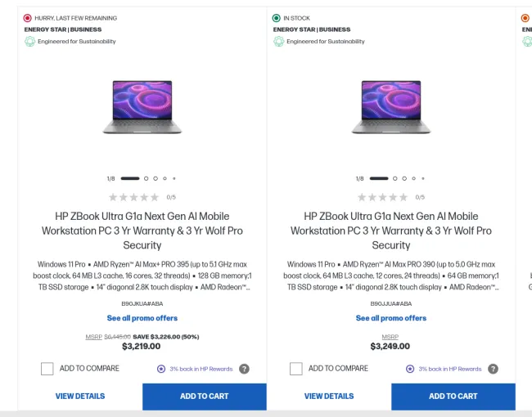Click sustainability icon on second product card
Viewport: 532px width, 417px height.
278,41
